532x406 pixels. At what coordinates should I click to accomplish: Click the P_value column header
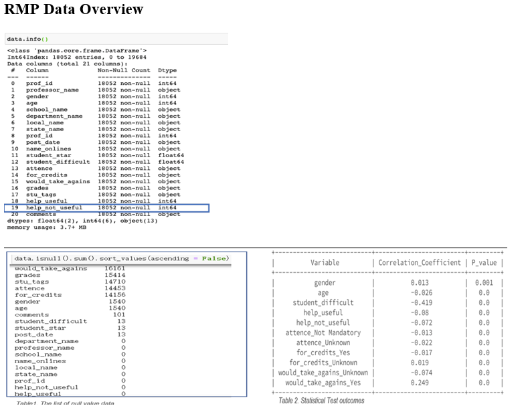[484, 263]
